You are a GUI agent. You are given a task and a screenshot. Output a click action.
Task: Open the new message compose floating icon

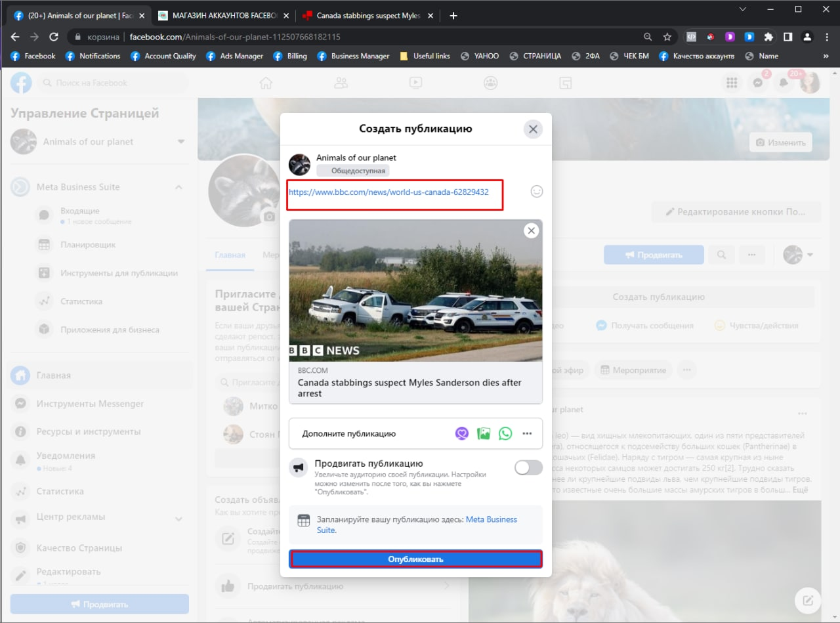pos(808,600)
